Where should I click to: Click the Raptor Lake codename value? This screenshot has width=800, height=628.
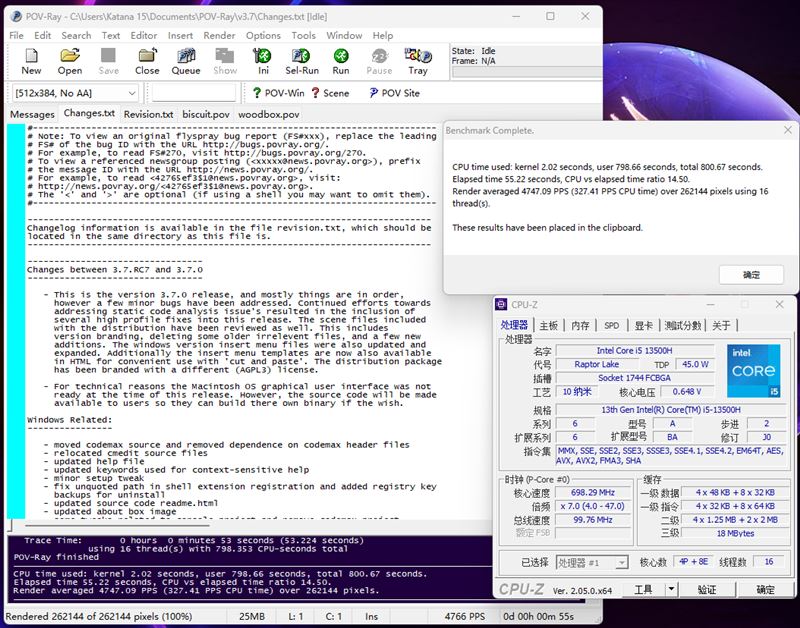click(596, 364)
